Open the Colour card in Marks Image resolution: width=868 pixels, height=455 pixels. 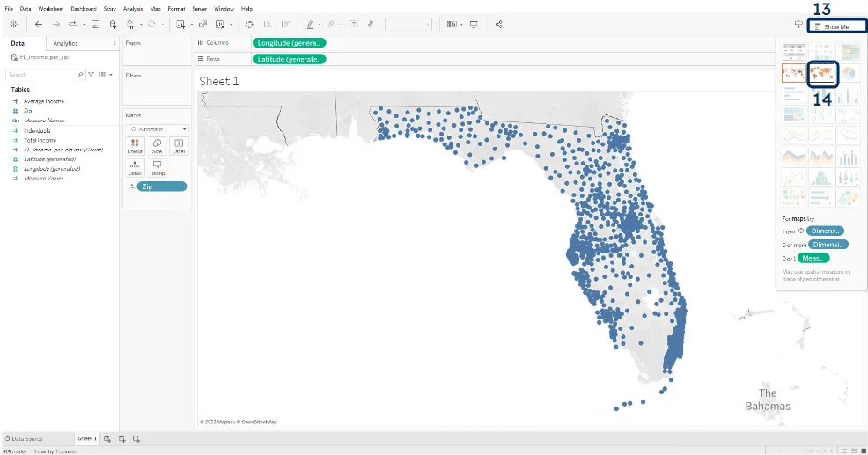point(135,145)
